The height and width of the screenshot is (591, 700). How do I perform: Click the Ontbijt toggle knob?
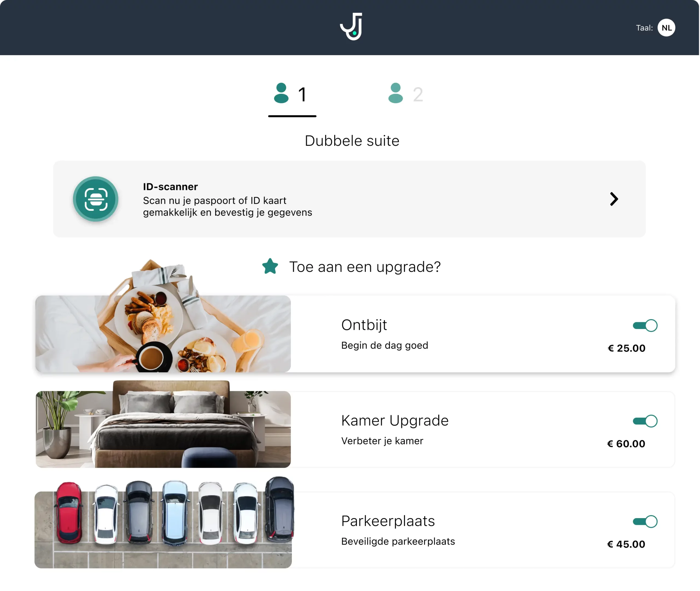coord(652,325)
